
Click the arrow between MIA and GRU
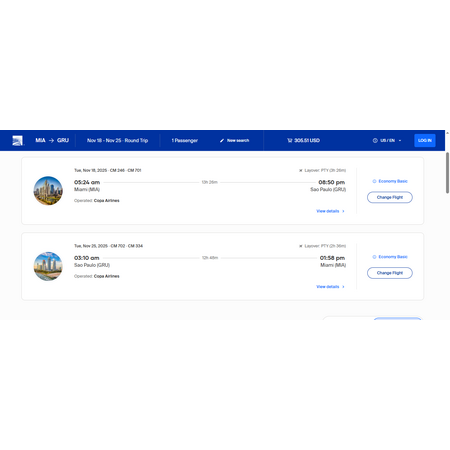(51, 140)
